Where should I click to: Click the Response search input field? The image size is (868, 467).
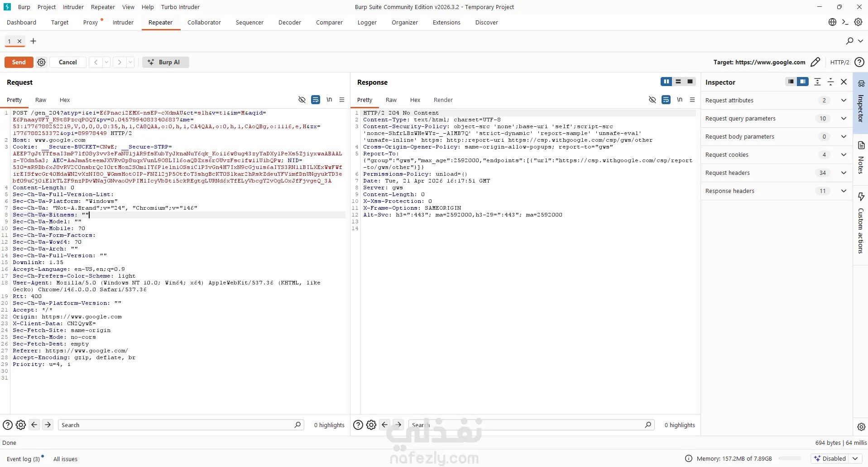click(x=531, y=425)
